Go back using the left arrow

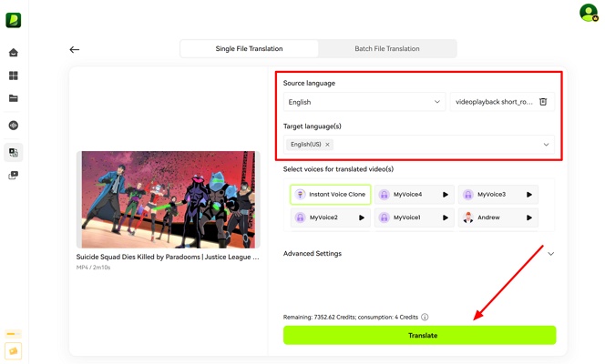coord(75,49)
